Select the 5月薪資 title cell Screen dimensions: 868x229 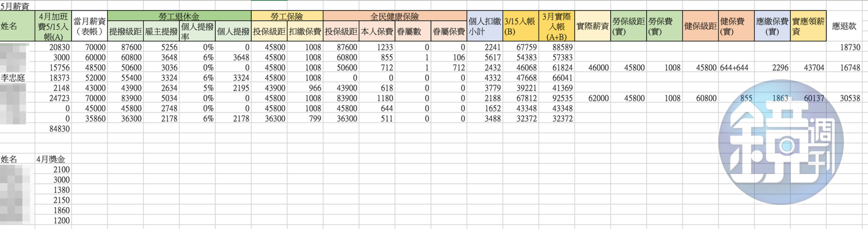[x=17, y=6]
